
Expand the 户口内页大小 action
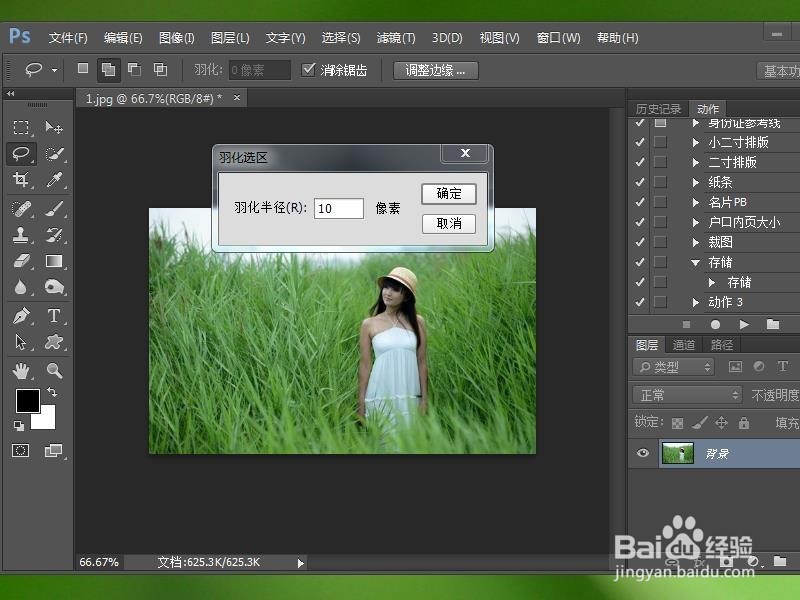[x=695, y=222]
